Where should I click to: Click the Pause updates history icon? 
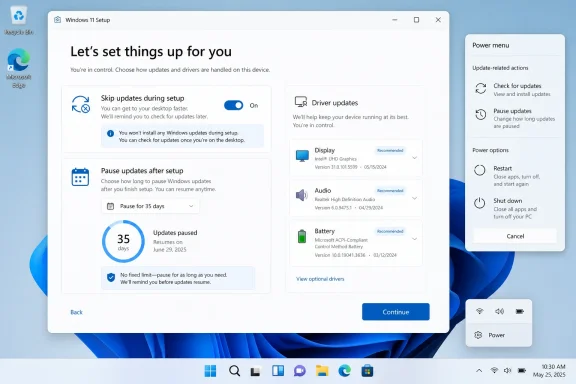[x=480, y=115]
